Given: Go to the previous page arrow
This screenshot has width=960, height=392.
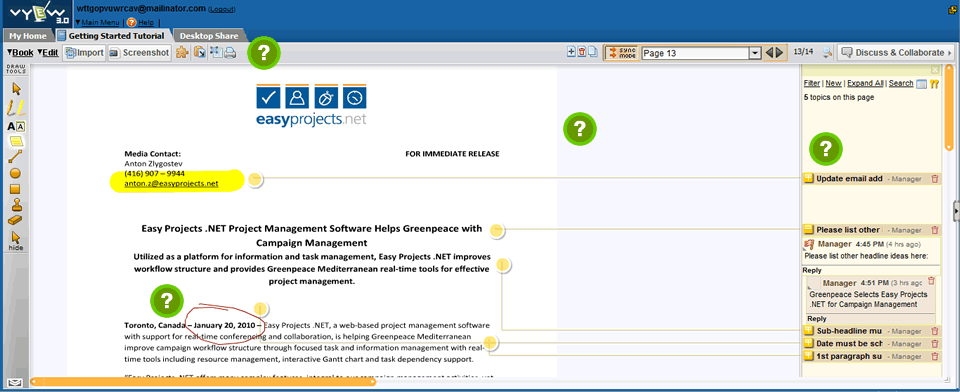Looking at the screenshot, I should pyautogui.click(x=770, y=53).
